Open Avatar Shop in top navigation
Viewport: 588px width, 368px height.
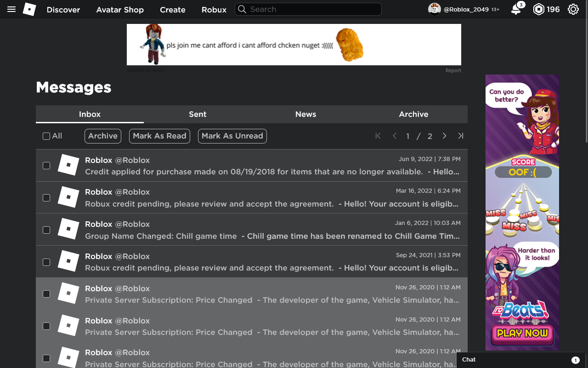120,9
